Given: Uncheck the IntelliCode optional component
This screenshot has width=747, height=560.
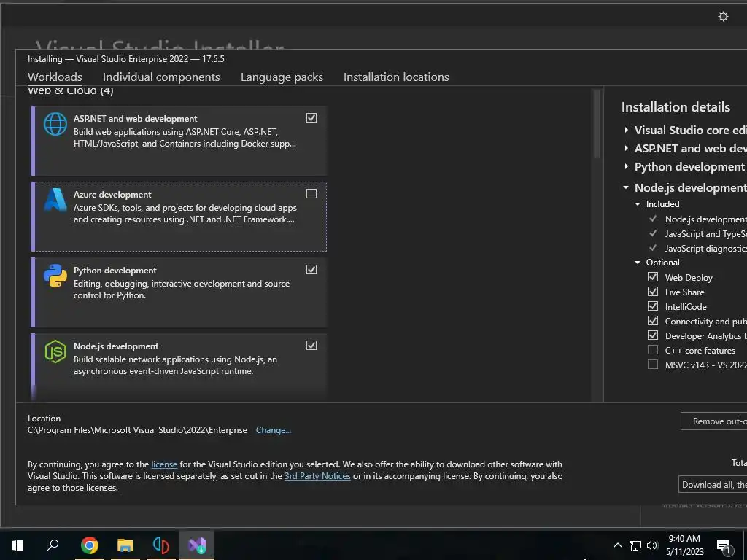Looking at the screenshot, I should 653,306.
